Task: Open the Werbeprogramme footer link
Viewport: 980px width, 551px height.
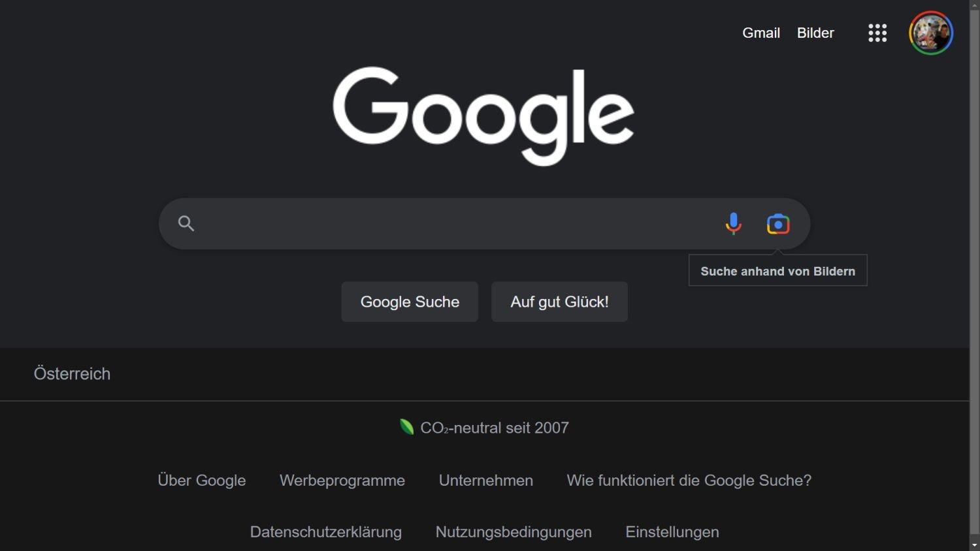Action: 342,480
